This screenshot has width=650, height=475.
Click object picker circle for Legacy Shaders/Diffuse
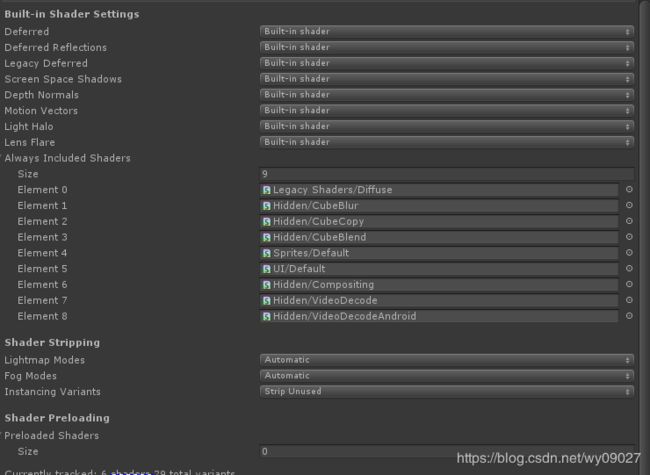(629, 190)
